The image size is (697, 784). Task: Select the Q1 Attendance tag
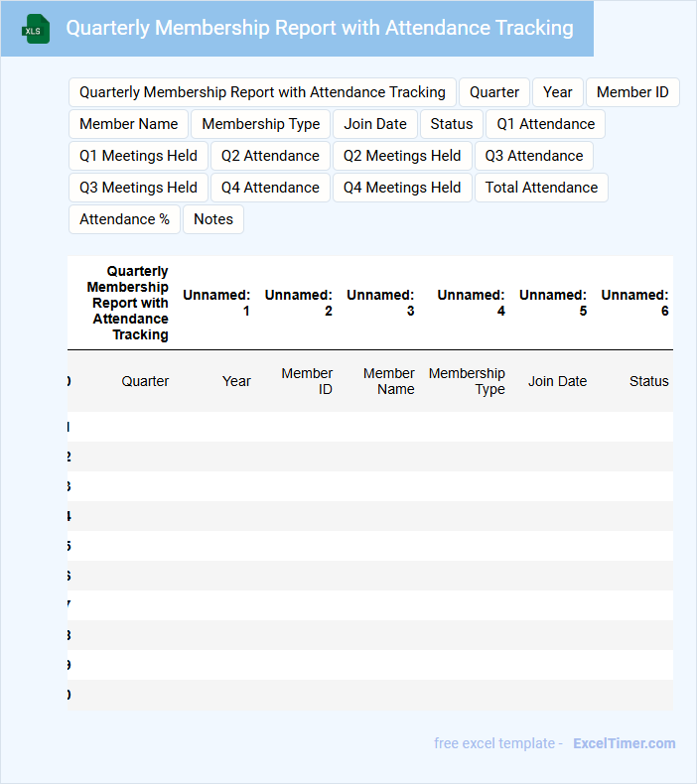(x=545, y=124)
